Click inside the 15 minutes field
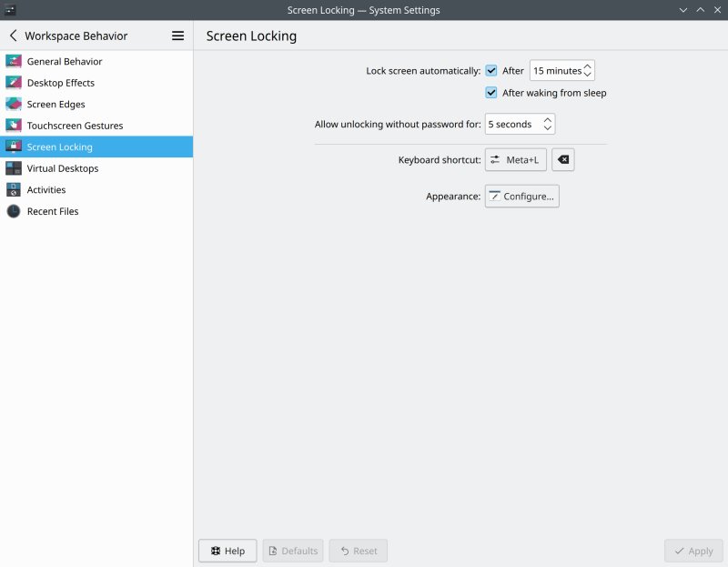This screenshot has width=728, height=567. pos(555,70)
